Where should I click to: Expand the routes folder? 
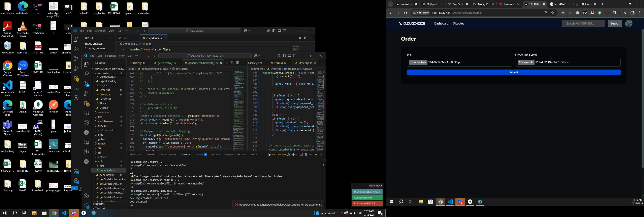click(x=102, y=144)
